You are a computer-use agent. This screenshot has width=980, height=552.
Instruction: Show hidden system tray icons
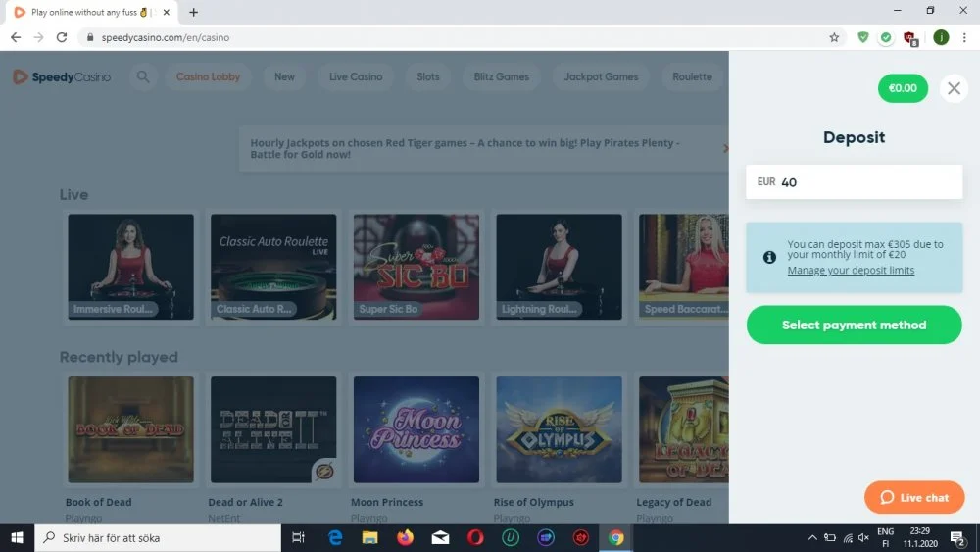[811, 537]
